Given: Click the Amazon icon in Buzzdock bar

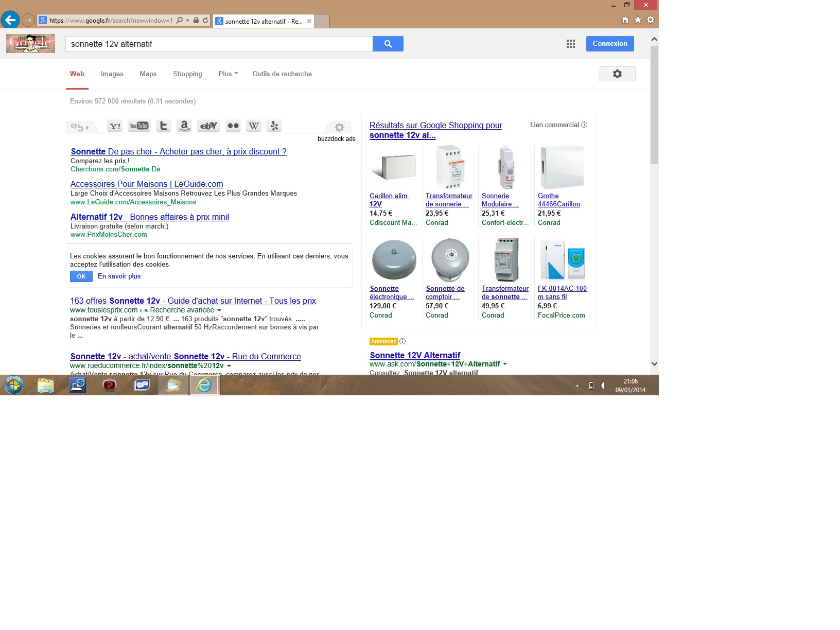Looking at the screenshot, I should pyautogui.click(x=184, y=126).
